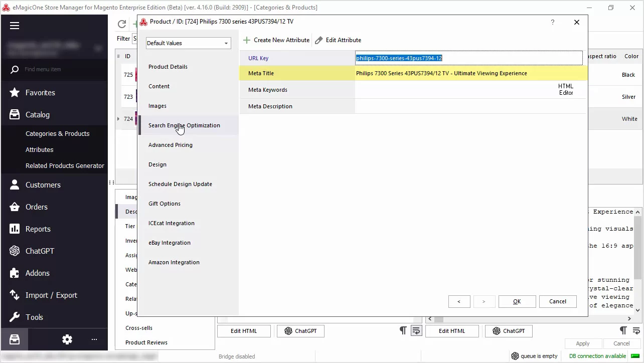Click HTML Editor button for Meta Keywords
Screen dimensions: 644x363
click(566, 89)
